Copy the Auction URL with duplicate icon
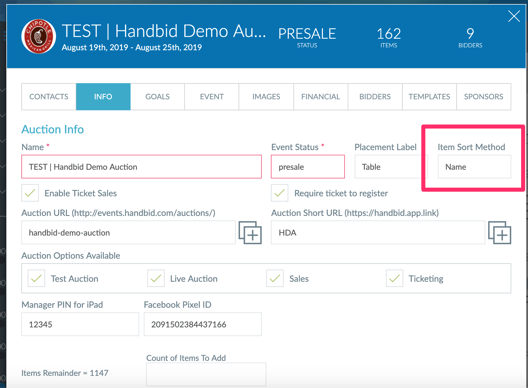Viewport: 528px width, 388px height. (250, 232)
